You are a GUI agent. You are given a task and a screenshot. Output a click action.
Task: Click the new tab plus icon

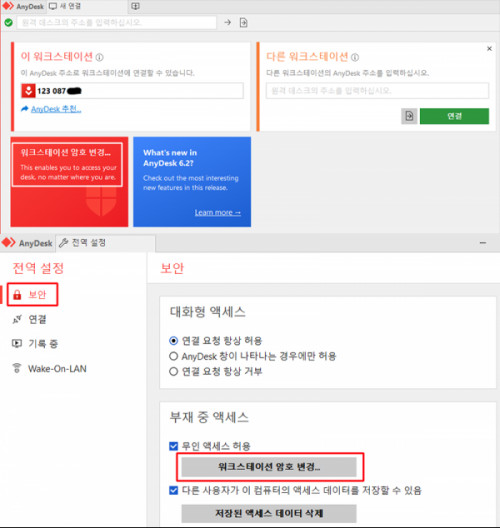(135, 6)
